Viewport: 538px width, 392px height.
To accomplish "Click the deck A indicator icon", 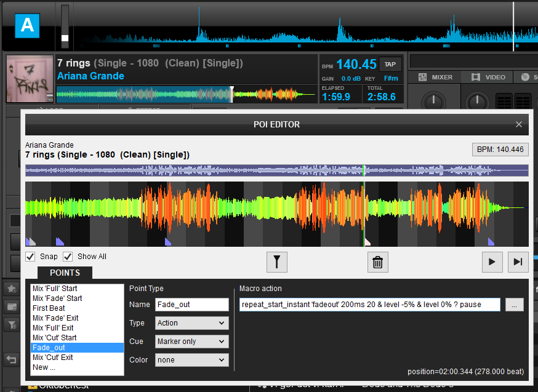I will tap(27, 26).
